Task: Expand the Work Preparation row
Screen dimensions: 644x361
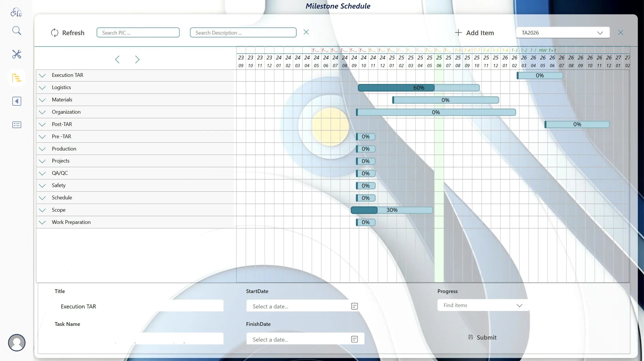Action: [42, 222]
